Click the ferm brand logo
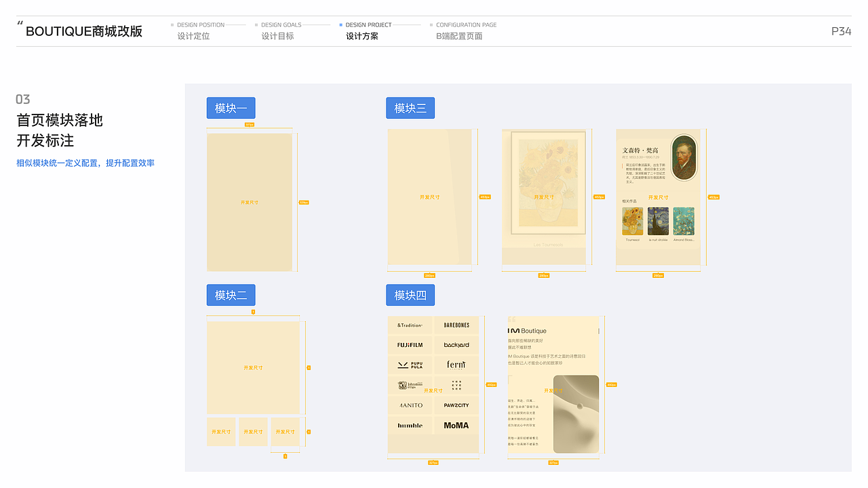 tap(456, 365)
